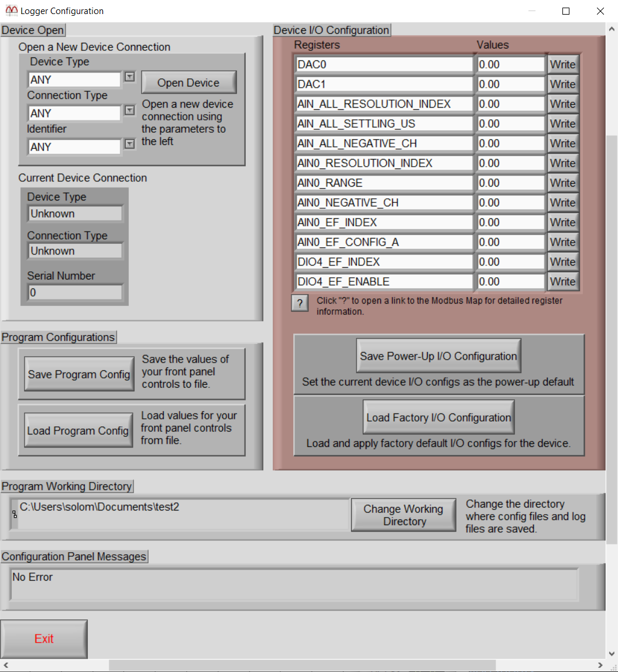
Task: Click the AIN_ALL_SETTLING_US value field
Action: pos(511,123)
